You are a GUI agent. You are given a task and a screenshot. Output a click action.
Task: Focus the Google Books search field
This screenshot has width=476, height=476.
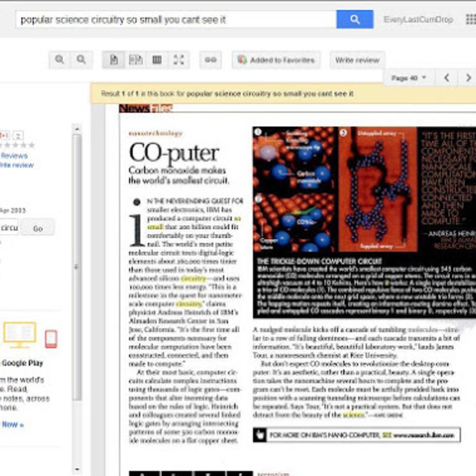[176, 19]
